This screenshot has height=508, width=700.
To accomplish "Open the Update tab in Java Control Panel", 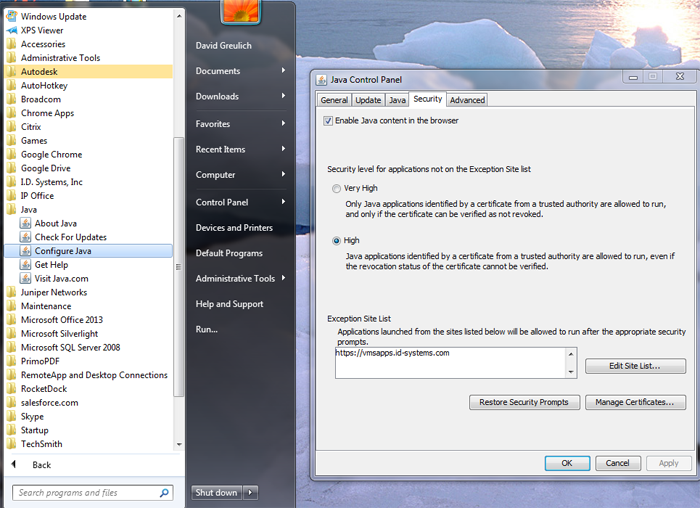I will click(368, 100).
